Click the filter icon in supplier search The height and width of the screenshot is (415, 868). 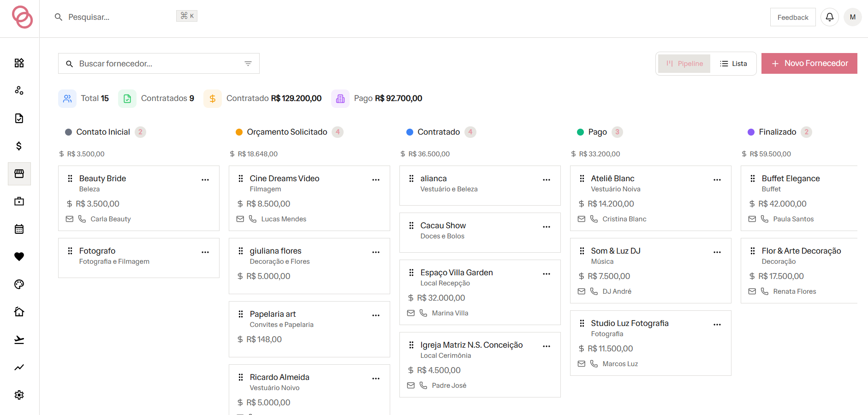point(248,64)
